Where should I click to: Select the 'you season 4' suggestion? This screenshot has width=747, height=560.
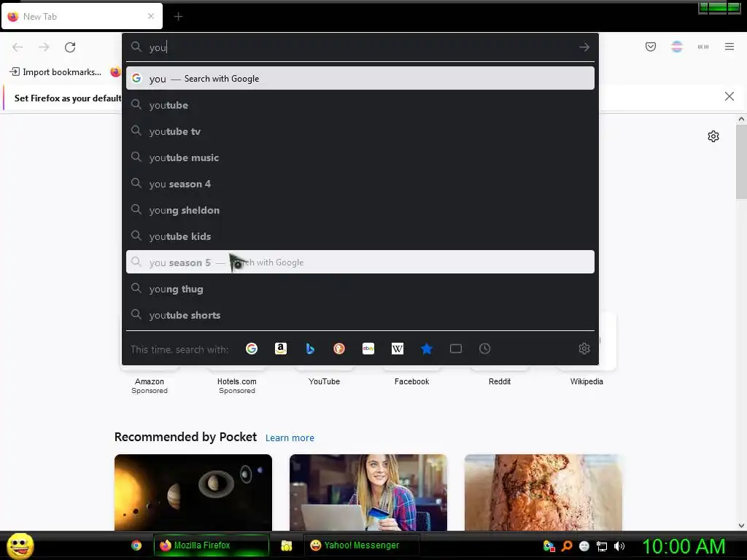(360, 183)
